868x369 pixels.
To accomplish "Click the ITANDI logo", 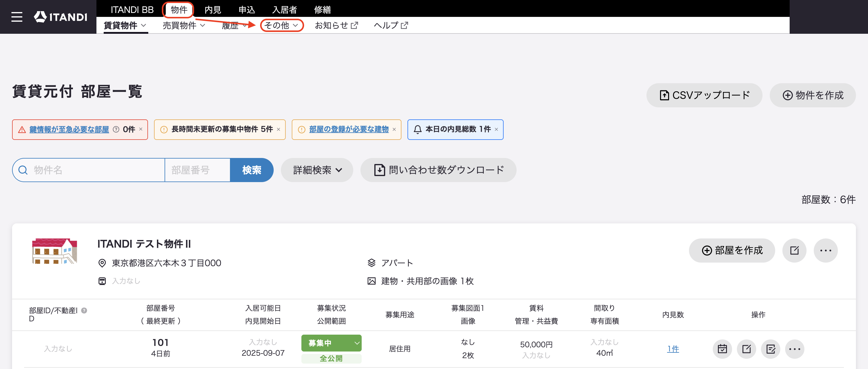I will 61,17.
